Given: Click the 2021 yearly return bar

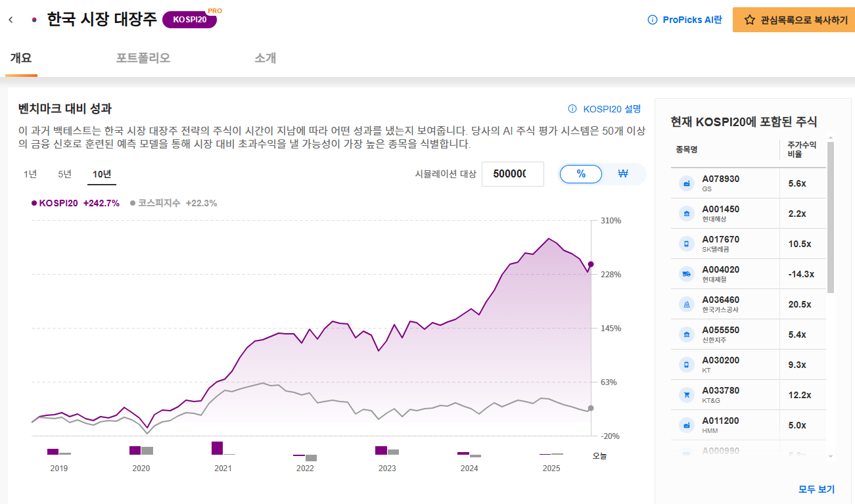Looking at the screenshot, I should (x=218, y=448).
